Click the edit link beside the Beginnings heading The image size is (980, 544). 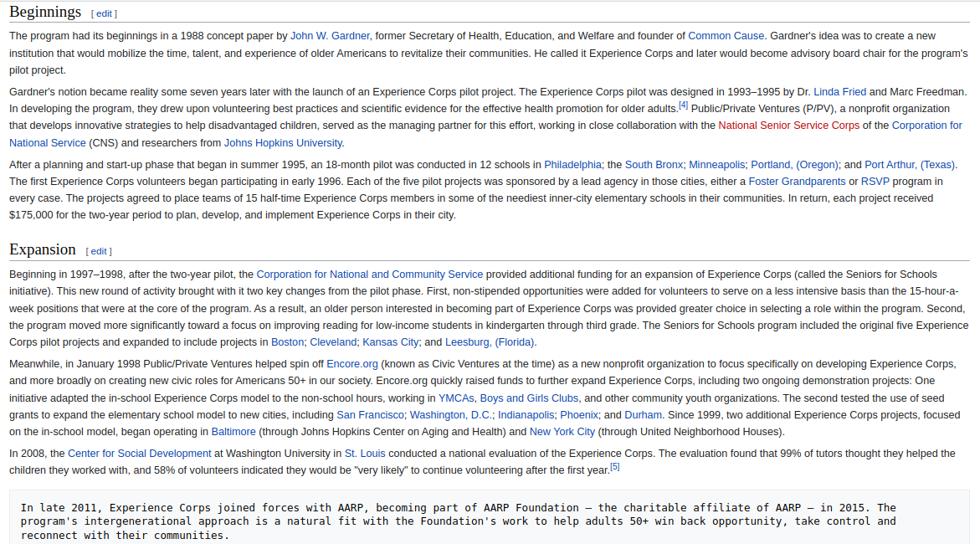(104, 13)
